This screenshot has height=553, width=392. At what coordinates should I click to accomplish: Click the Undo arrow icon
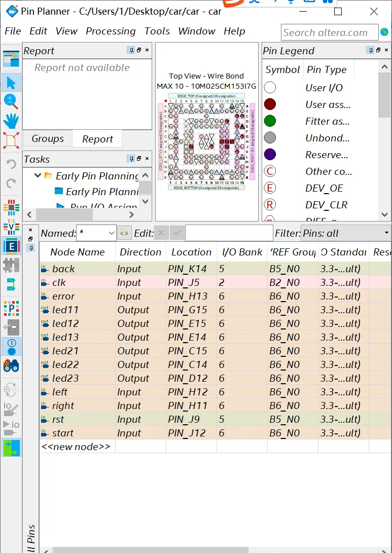(11, 164)
